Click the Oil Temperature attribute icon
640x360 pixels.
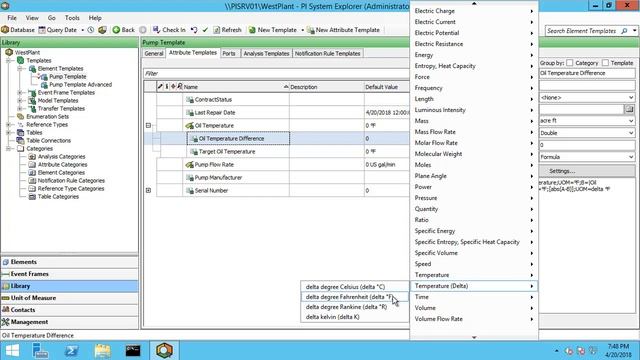[189, 125]
